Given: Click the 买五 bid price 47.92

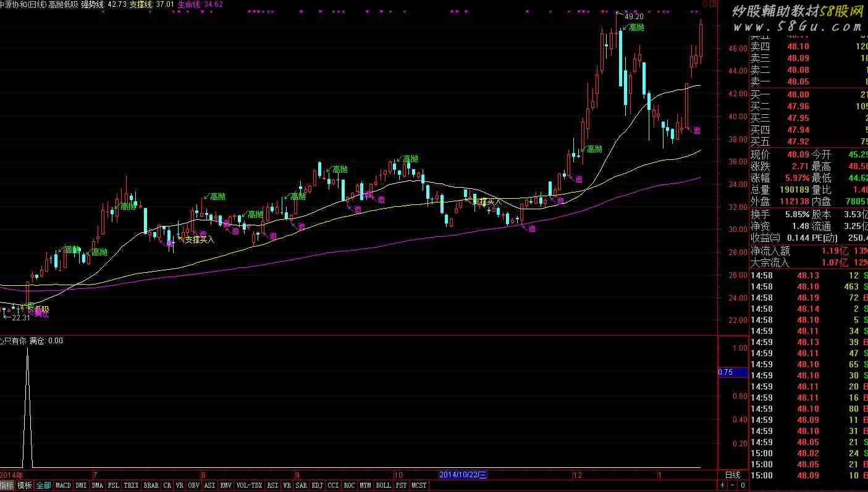Looking at the screenshot, I should pos(798,141).
